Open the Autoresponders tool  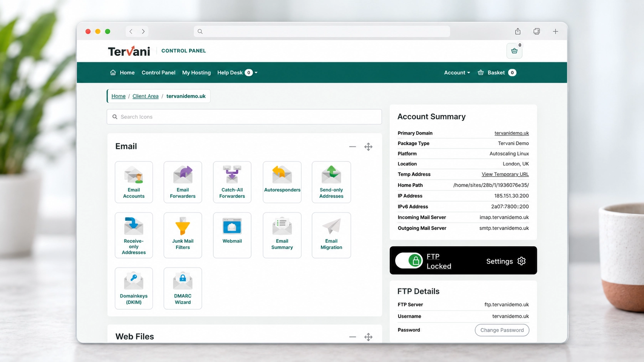click(282, 182)
